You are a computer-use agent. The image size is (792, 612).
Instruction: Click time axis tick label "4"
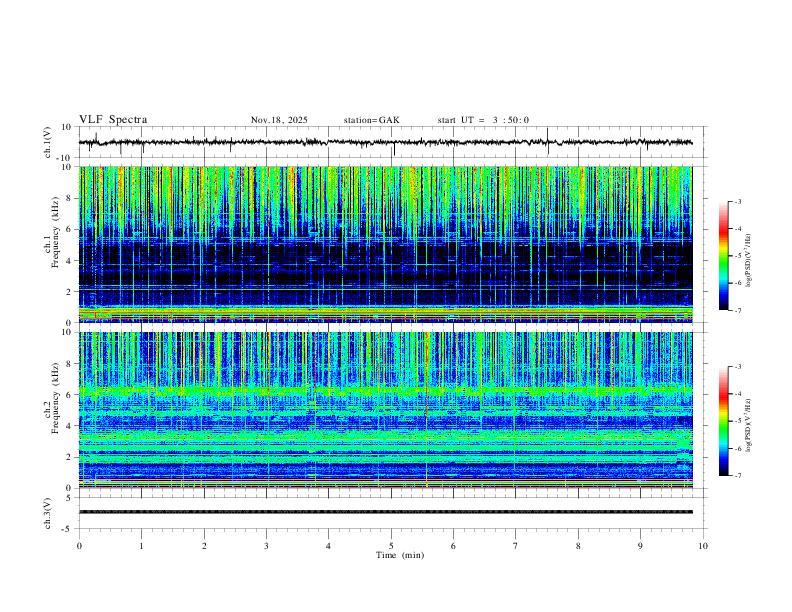[328, 546]
